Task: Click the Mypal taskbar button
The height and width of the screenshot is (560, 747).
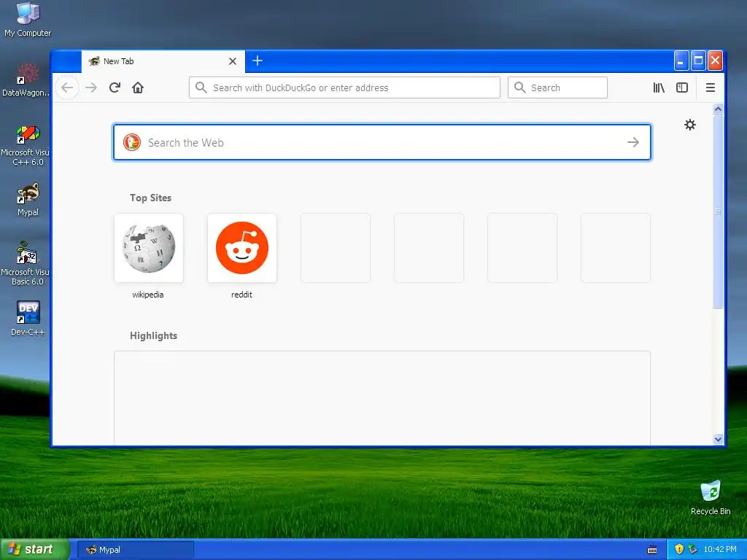Action: pyautogui.click(x=135, y=550)
